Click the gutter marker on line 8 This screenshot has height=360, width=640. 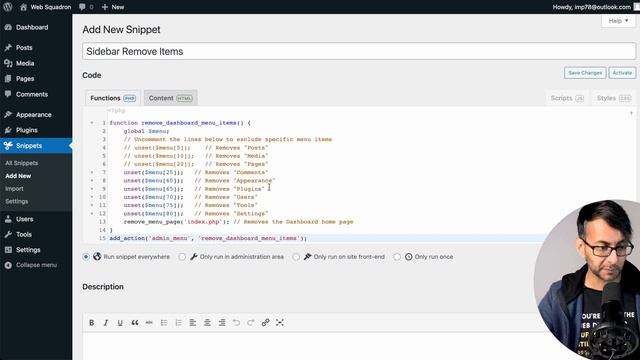[92, 180]
